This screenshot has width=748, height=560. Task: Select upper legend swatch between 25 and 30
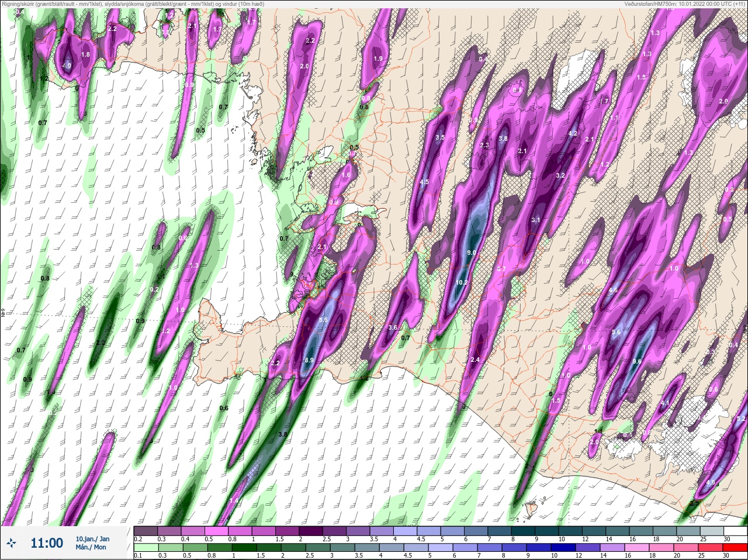pos(711,531)
